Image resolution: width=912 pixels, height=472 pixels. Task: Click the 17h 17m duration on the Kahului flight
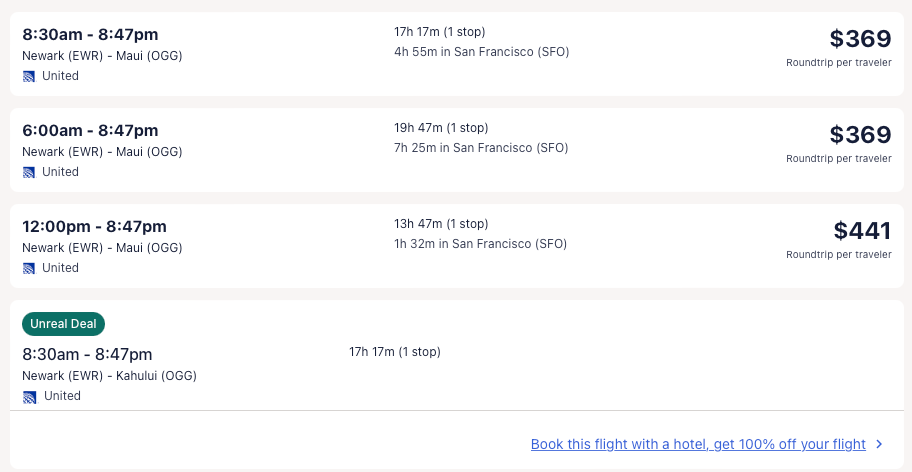[x=395, y=352]
